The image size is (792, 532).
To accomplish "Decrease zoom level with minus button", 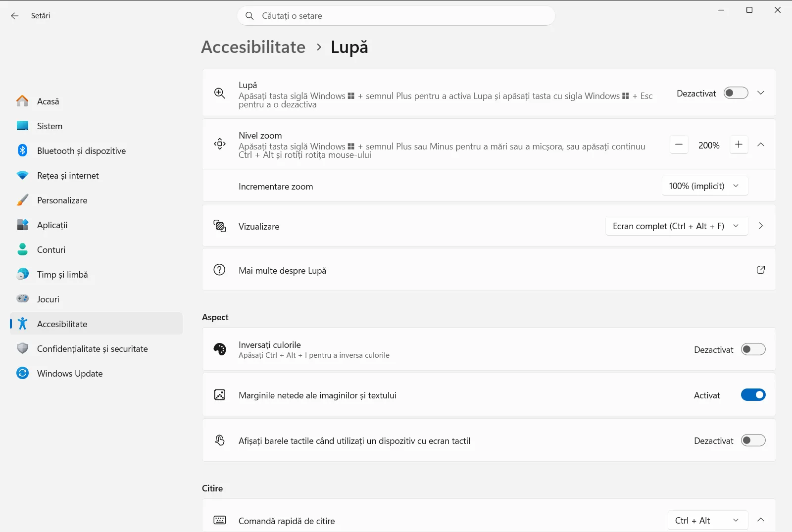I will point(679,145).
